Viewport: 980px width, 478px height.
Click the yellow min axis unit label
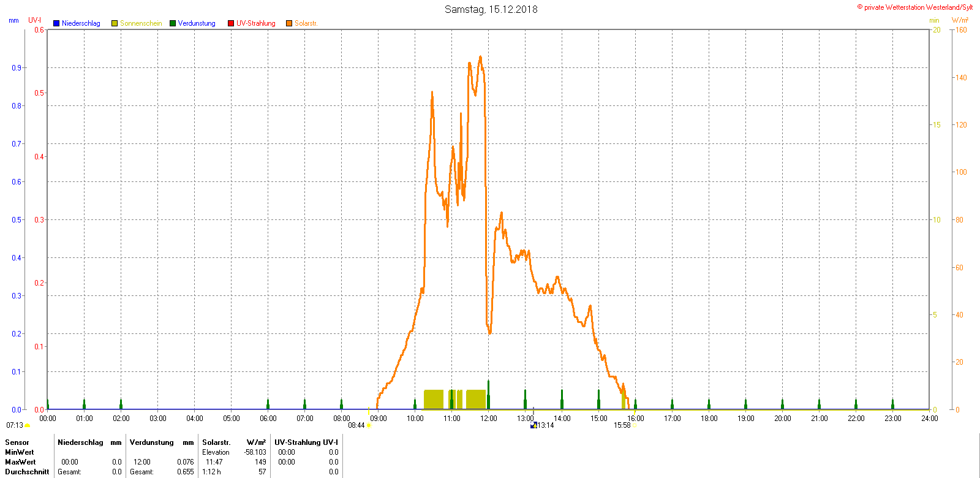click(934, 20)
